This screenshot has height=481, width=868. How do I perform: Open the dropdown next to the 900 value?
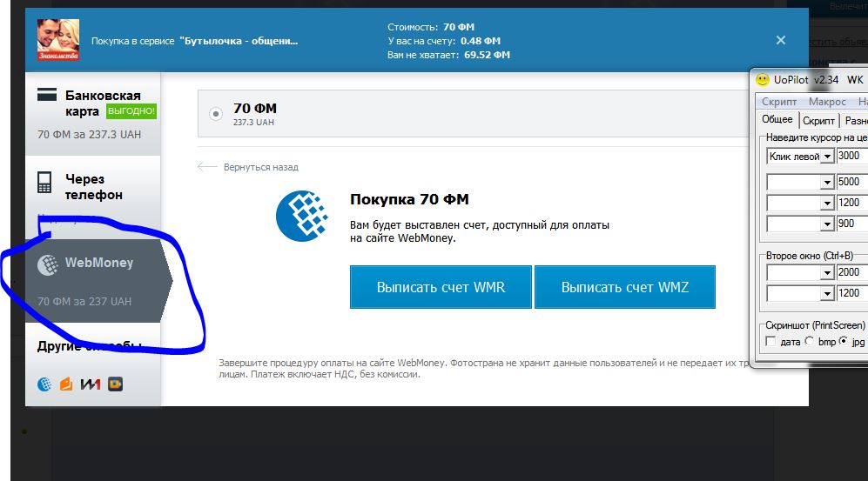click(827, 224)
